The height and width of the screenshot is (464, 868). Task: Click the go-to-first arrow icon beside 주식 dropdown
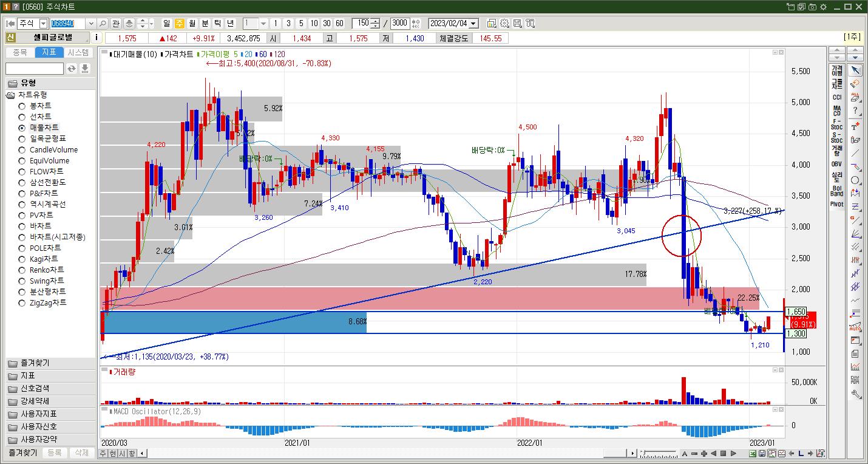pyautogui.click(x=10, y=24)
